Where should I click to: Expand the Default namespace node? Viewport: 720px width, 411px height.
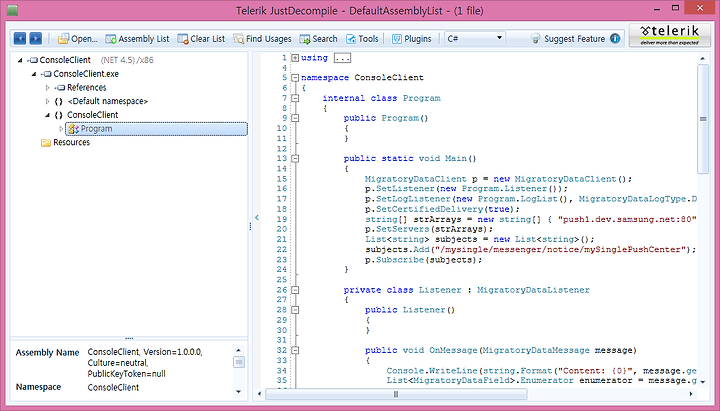[47, 101]
